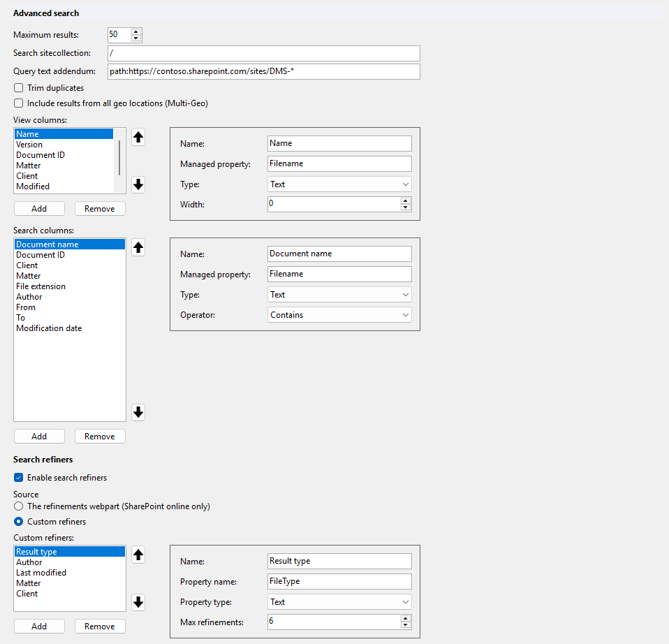Increase the Max refinements value
Viewport: 669px width, 644px height.
(x=405, y=618)
